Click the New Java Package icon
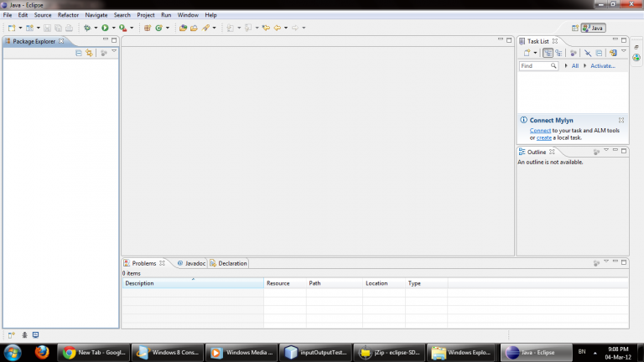644x362 pixels. point(147,28)
